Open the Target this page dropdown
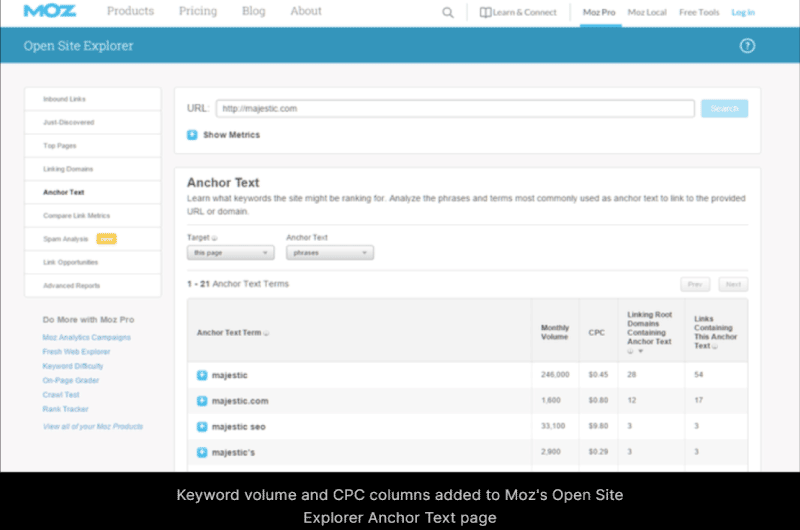The height and width of the screenshot is (530, 800). (231, 253)
